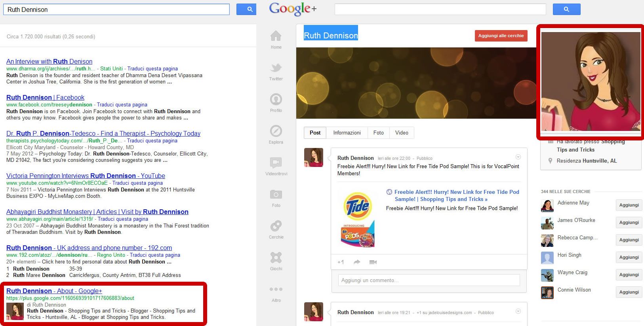Screen dimensions: 644x326
Task: Open Ruth Dennison Facebook search result
Action: click(x=45, y=98)
